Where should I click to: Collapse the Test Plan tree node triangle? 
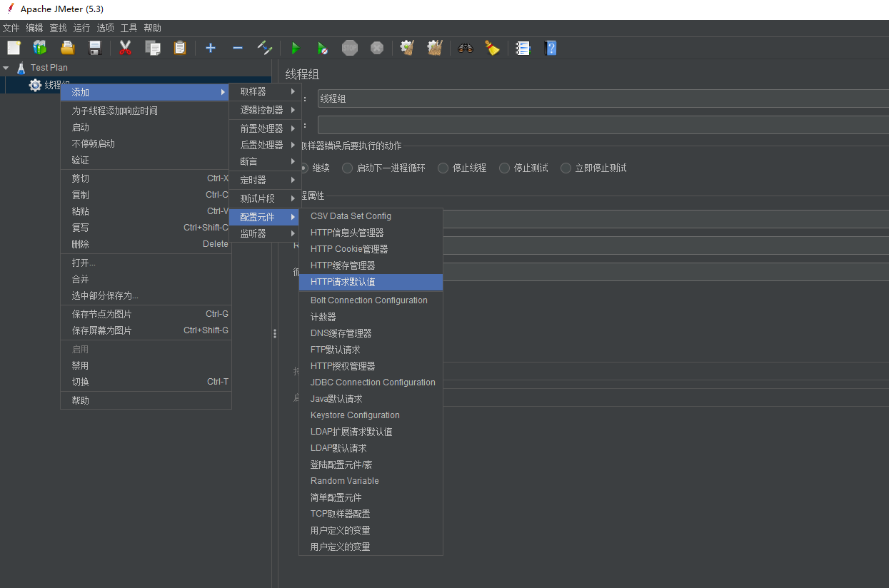pos(6,67)
